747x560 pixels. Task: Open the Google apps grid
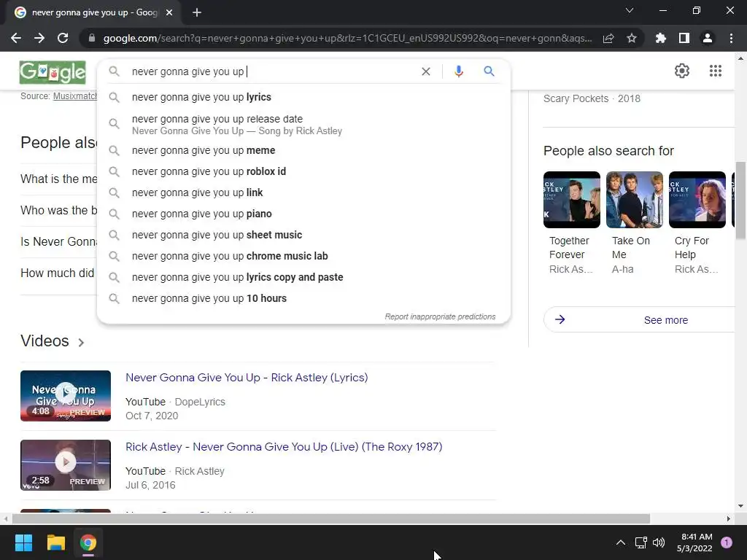(715, 71)
